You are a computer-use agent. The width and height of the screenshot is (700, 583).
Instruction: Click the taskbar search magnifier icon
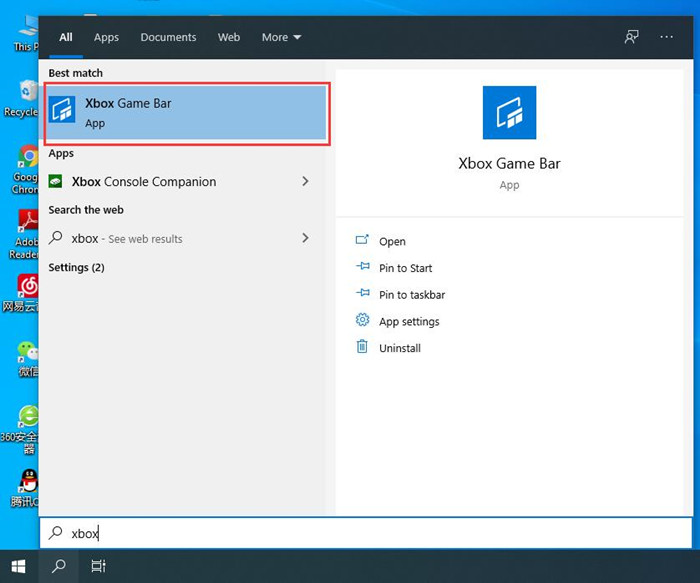pyautogui.click(x=58, y=566)
